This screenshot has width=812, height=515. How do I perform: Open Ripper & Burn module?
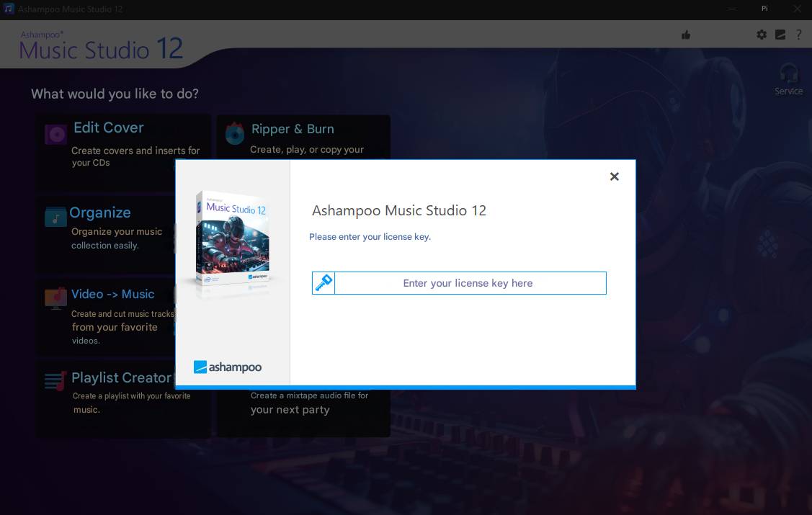(x=293, y=129)
